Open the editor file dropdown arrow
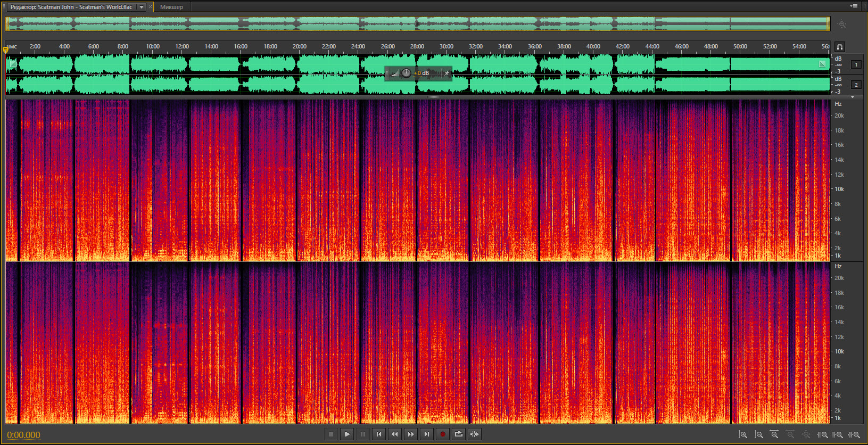 point(142,7)
